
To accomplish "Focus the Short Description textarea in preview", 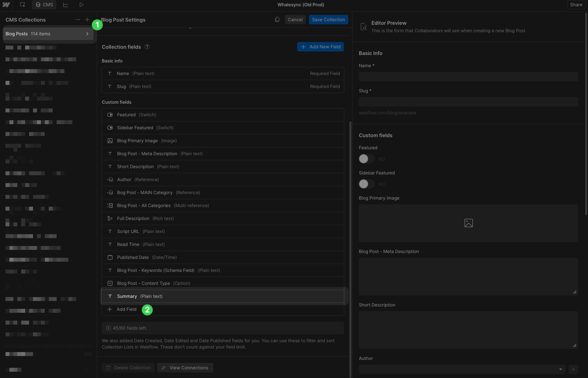I will [469, 330].
